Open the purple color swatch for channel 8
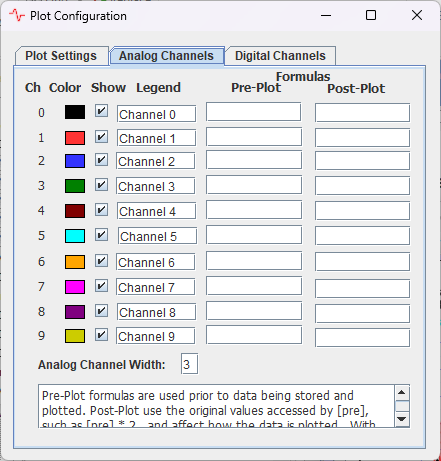441x461 pixels. (75, 312)
